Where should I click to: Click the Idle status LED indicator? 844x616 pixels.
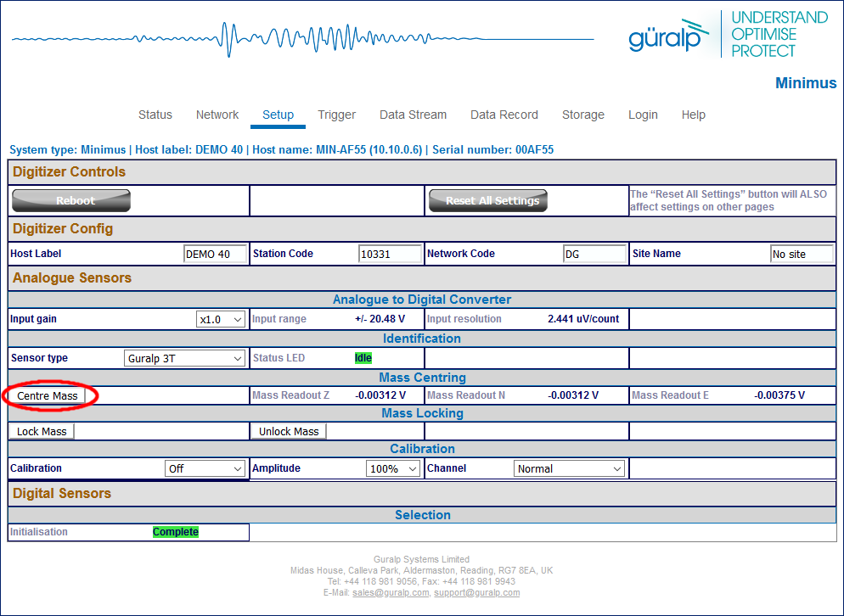click(363, 358)
